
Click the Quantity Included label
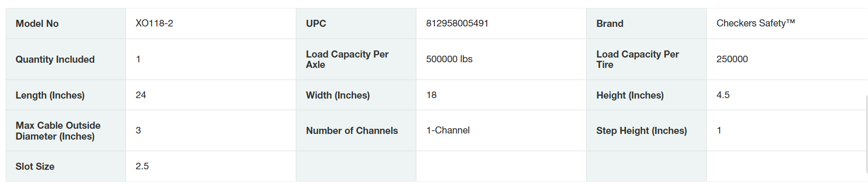point(55,59)
